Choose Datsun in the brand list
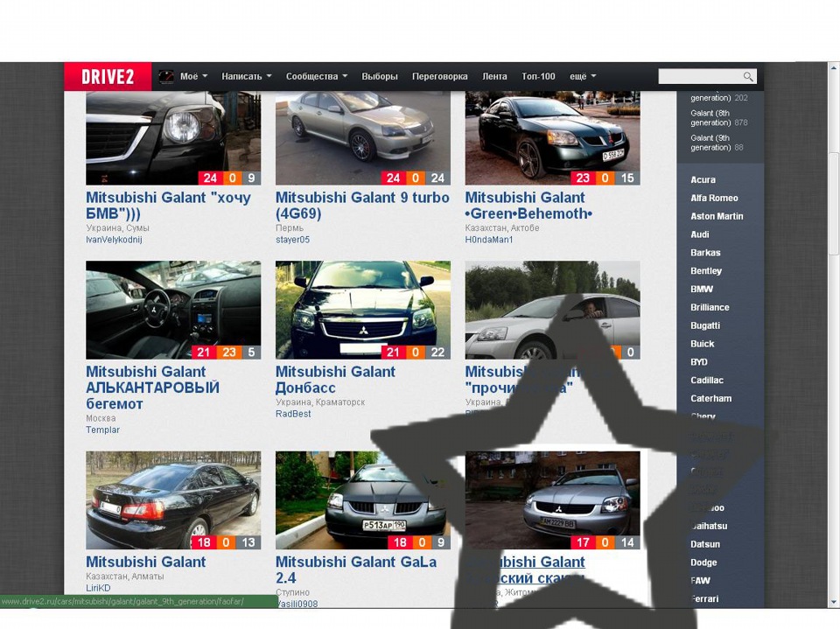Viewport: 840px width, 629px height. (705, 544)
